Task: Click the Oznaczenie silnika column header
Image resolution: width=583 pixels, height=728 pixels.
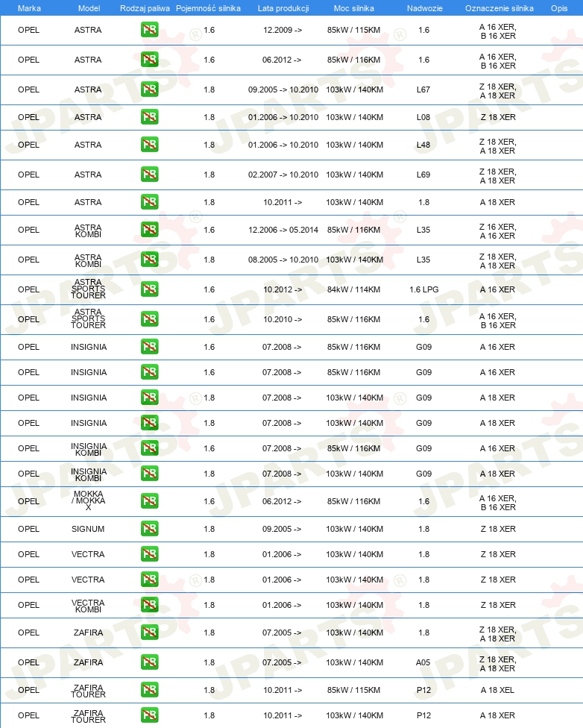Action: (500, 8)
